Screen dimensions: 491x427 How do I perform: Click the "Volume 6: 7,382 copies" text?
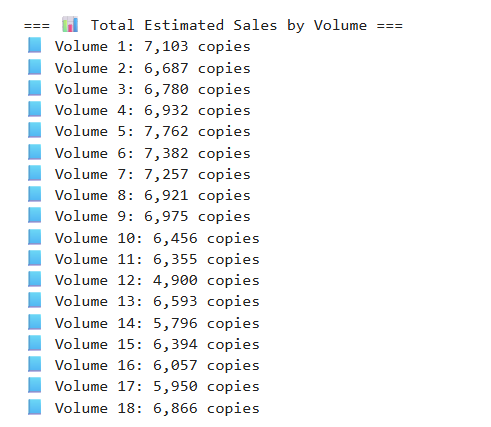tap(153, 154)
